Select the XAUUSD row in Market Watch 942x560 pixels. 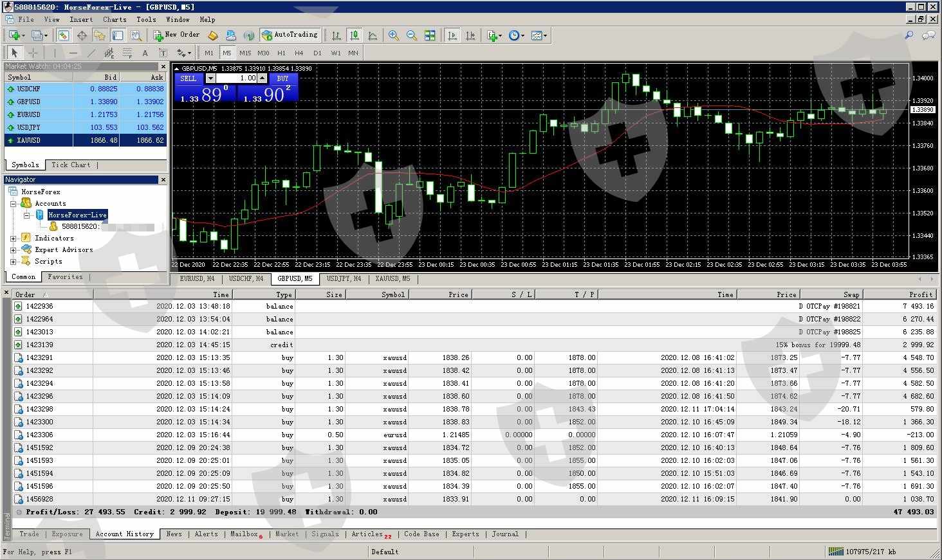39,140
